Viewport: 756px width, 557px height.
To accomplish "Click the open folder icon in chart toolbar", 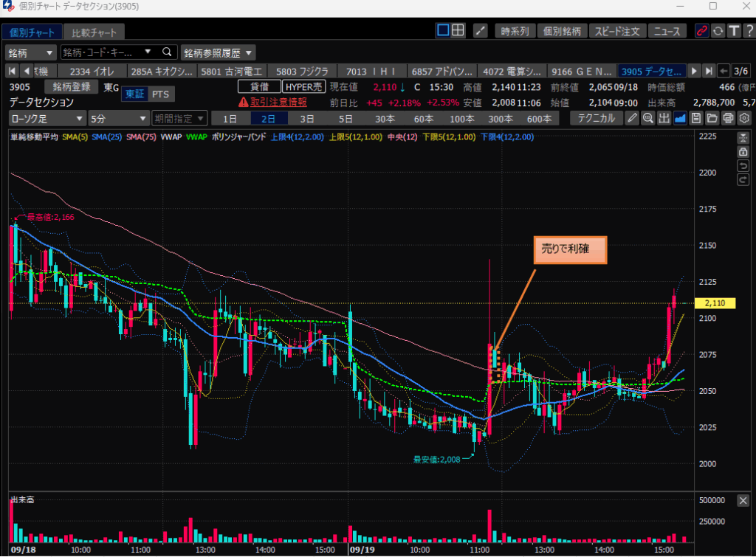I will coord(712,119).
